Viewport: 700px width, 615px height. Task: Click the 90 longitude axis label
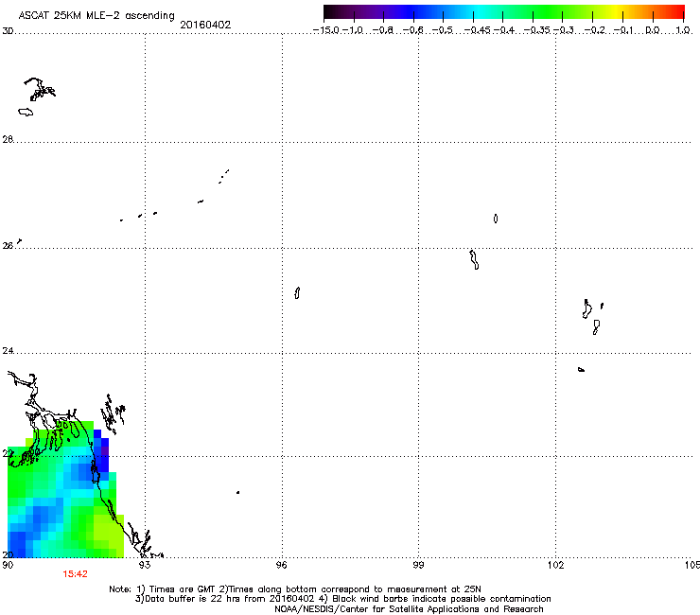pyautogui.click(x=8, y=565)
